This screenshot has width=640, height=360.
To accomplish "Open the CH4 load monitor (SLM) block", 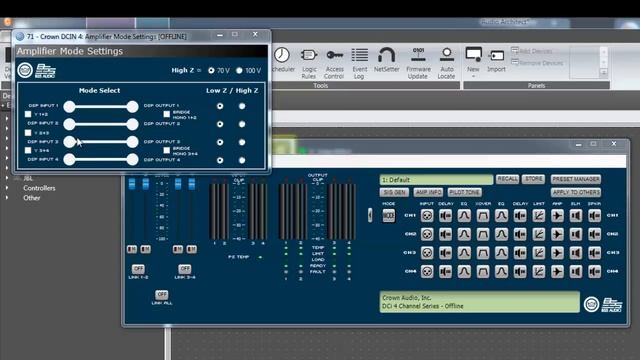I will coord(576,271).
